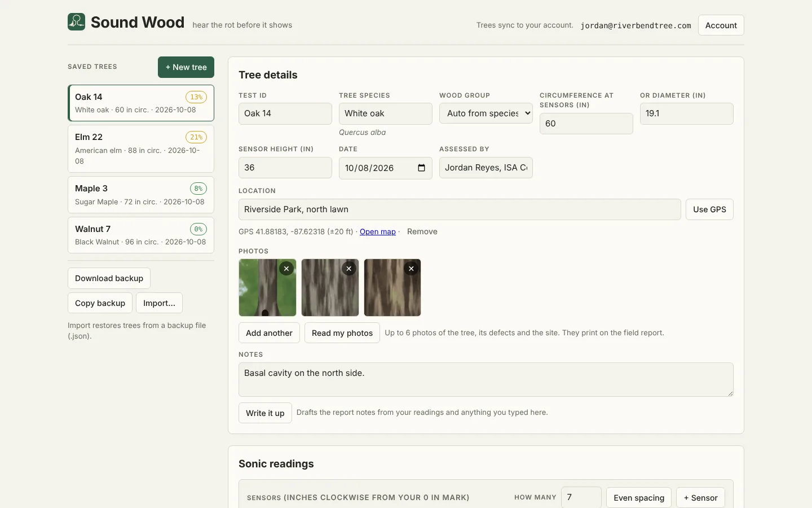Open the date picker calendar icon

tap(421, 168)
